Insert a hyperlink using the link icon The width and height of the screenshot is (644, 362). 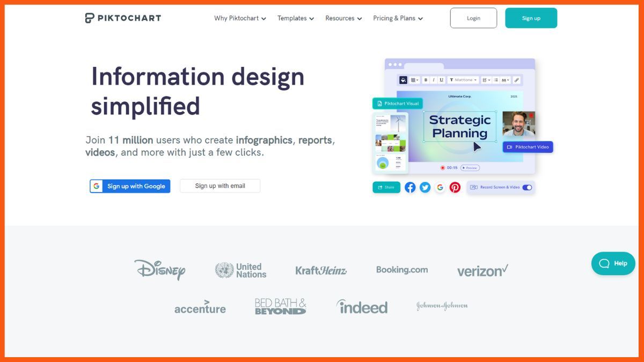coord(516,80)
